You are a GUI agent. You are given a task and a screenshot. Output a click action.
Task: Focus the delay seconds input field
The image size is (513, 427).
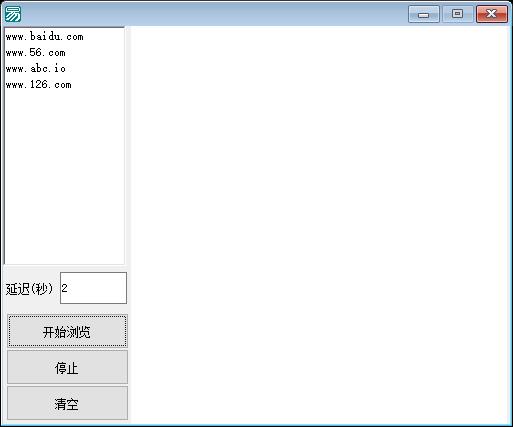[93, 288]
